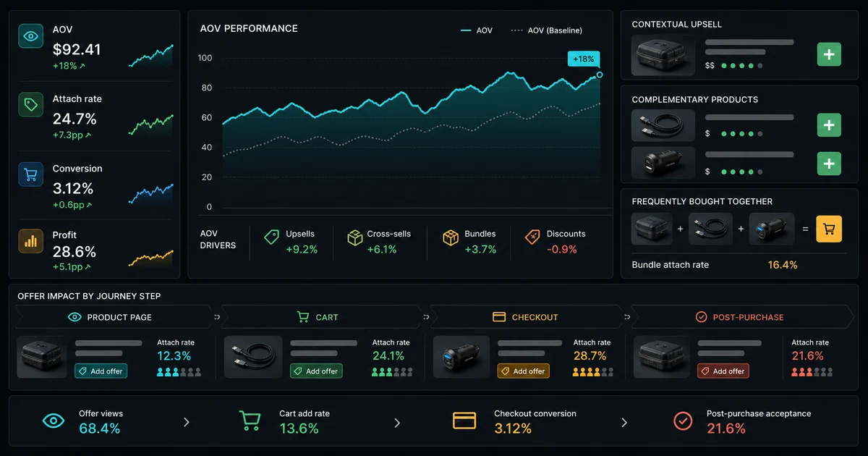Click the 28.7% attach rate people indicator

[594, 372]
